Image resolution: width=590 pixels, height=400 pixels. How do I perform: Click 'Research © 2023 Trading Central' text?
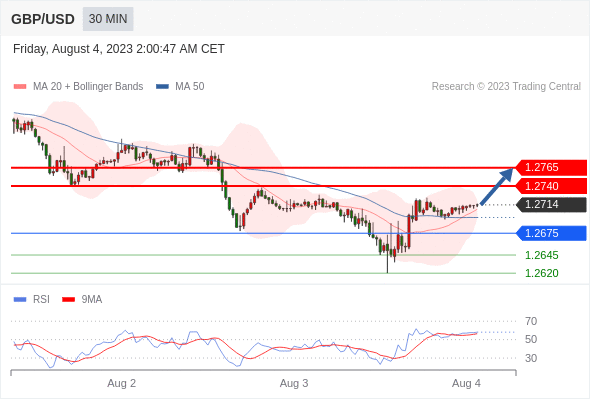[x=506, y=87]
